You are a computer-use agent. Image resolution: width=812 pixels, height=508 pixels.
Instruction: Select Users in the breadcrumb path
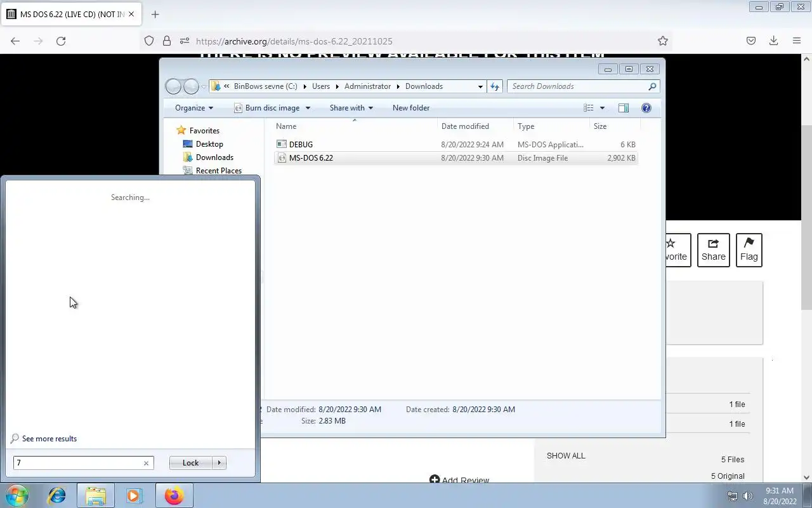pos(321,86)
